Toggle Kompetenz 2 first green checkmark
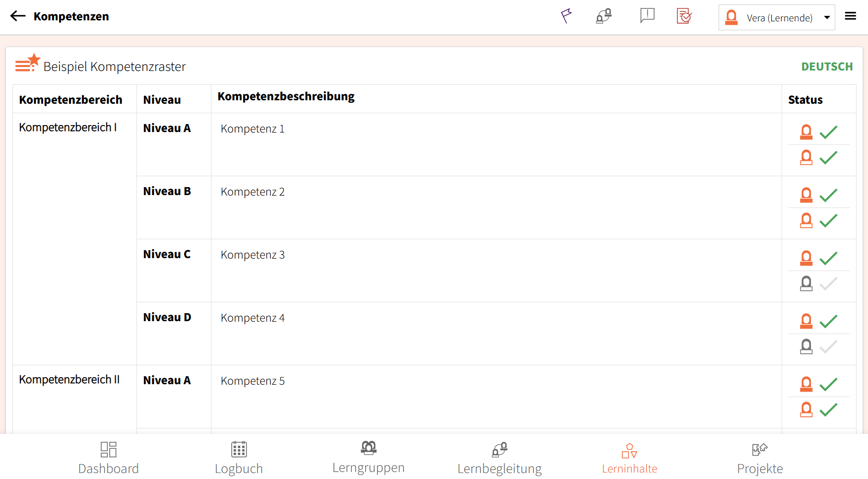This screenshot has height=479, width=868. 828,195
